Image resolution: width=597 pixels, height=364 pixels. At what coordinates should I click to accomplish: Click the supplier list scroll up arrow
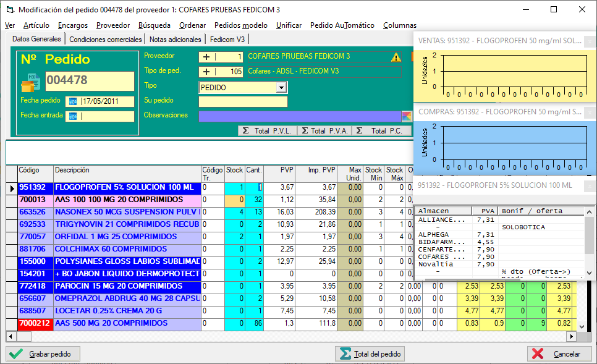coord(589,212)
